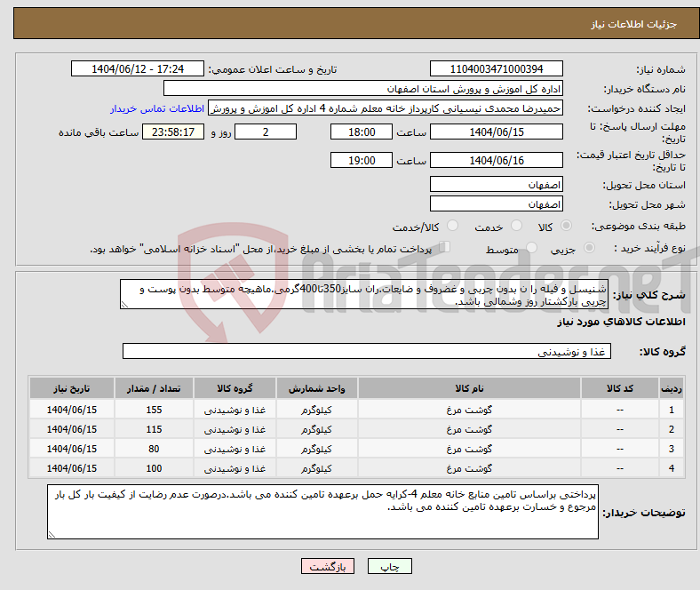This screenshot has height=590, width=700.
Task: Select the کالا radio button
Action: 568,227
